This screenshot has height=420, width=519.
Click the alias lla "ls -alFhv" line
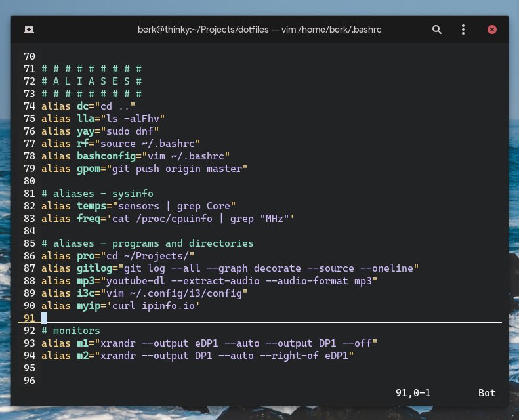coord(102,119)
